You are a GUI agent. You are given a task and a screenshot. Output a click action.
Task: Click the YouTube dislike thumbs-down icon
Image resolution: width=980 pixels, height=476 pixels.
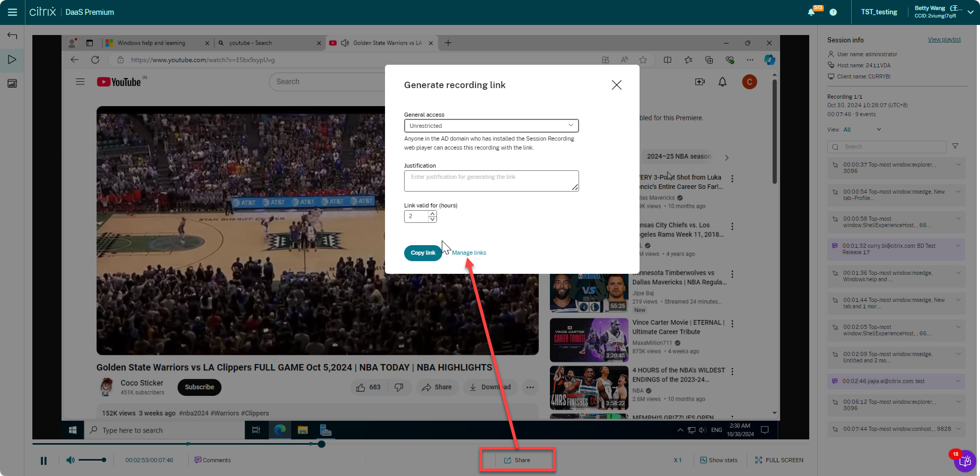point(399,387)
